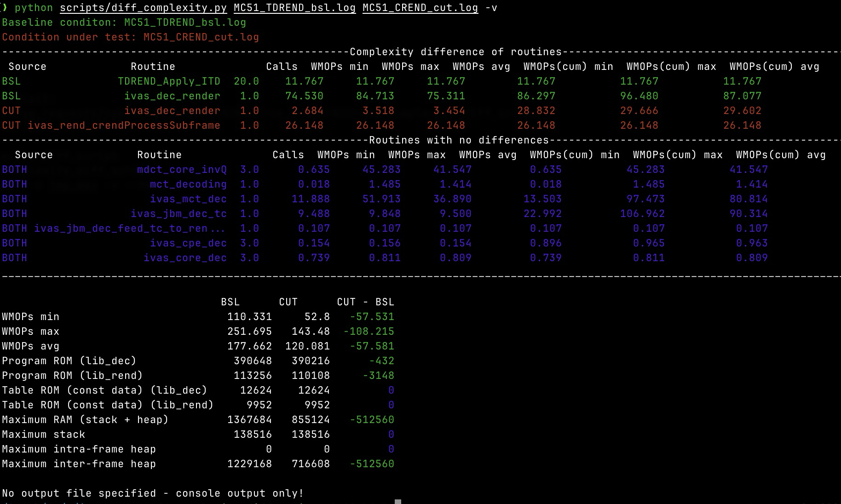The height and width of the screenshot is (504, 841).
Task: Click the 'Complexity difference of routines' heading
Action: tap(455, 52)
